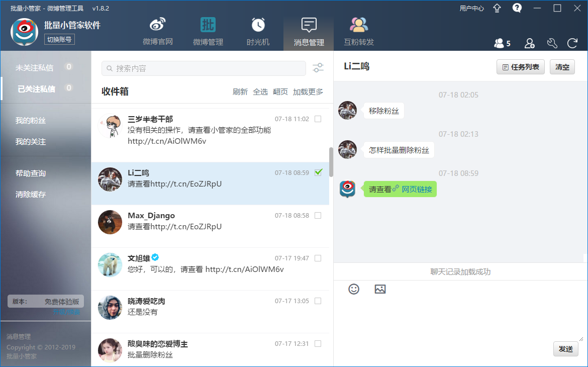Click the add account icon

coord(530,44)
